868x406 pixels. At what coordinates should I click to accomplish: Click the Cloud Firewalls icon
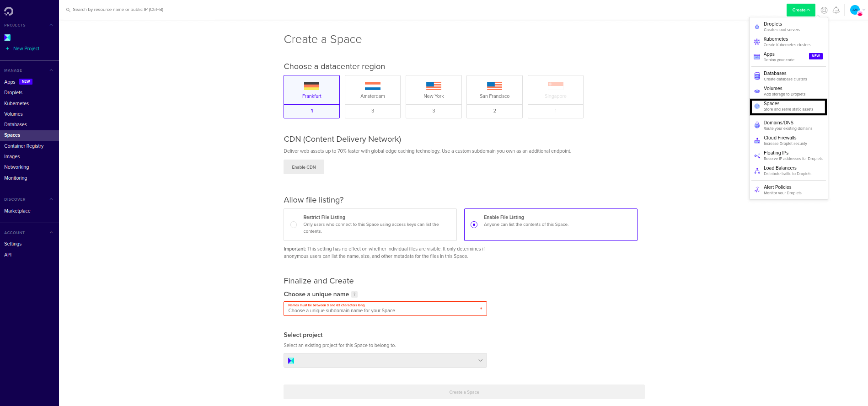pos(757,140)
